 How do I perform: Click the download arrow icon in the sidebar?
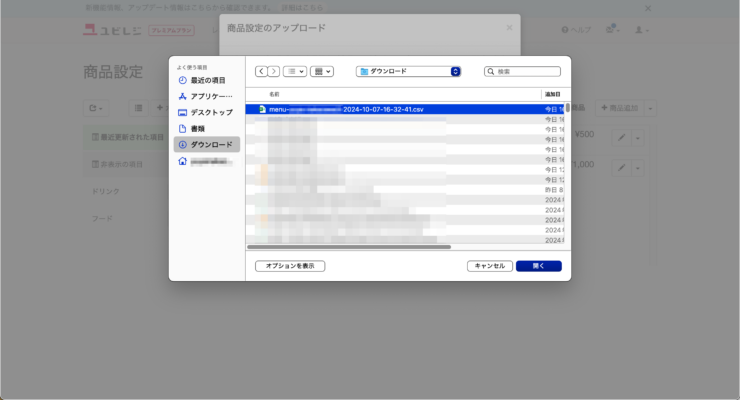[x=183, y=144]
